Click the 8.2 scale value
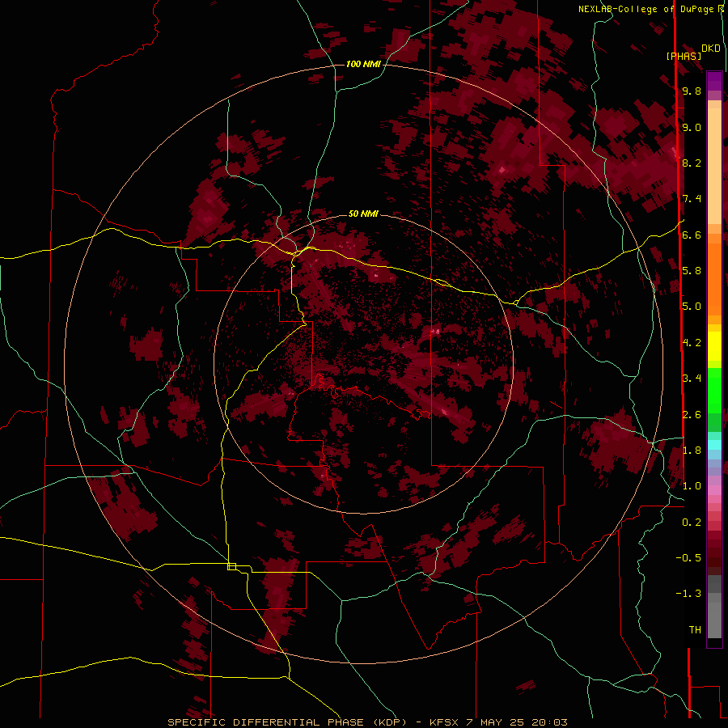The image size is (728, 728). (x=692, y=163)
